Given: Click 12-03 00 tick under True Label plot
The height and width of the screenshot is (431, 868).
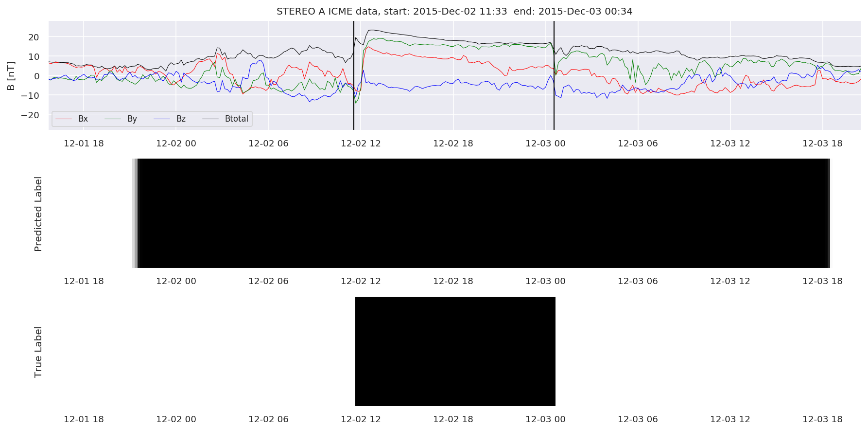Looking at the screenshot, I should tap(545, 419).
